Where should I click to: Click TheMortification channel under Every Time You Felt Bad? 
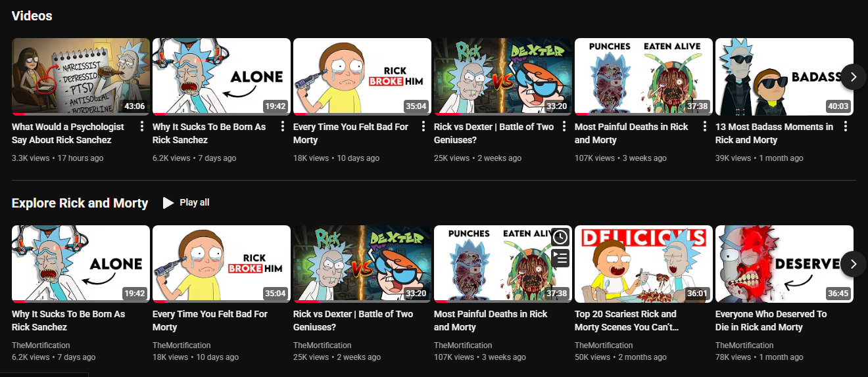click(x=181, y=345)
